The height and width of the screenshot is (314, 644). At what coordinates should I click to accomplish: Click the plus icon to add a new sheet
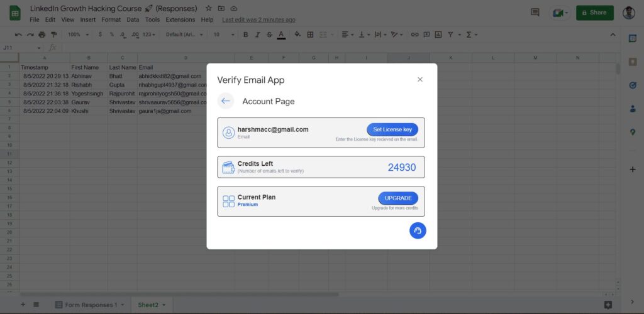[x=23, y=305]
